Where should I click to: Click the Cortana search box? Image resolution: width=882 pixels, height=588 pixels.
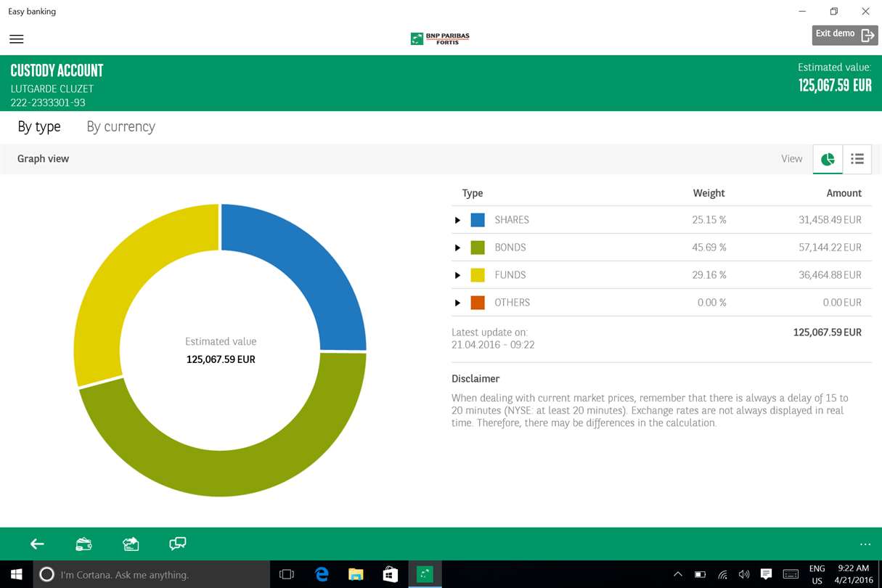pos(152,574)
